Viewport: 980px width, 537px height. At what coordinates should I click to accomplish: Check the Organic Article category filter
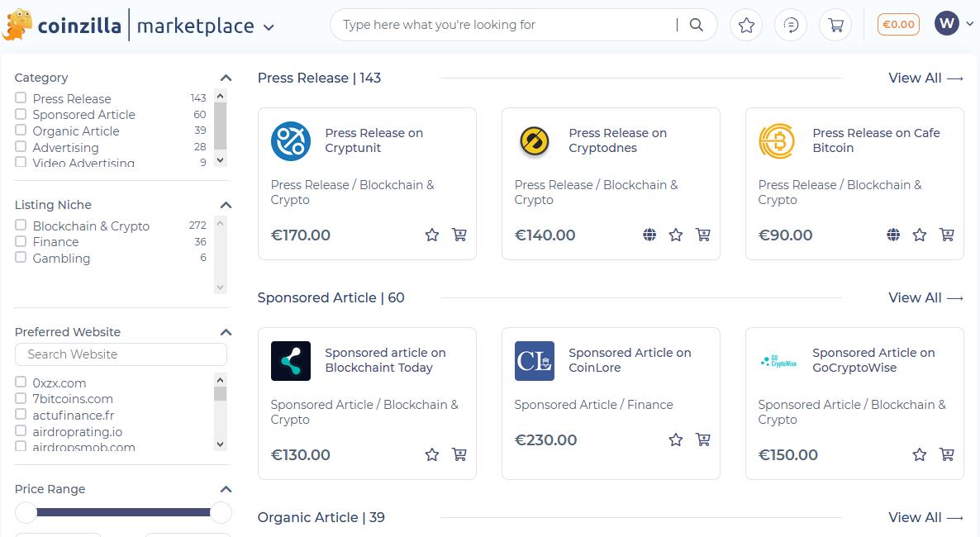(x=21, y=131)
